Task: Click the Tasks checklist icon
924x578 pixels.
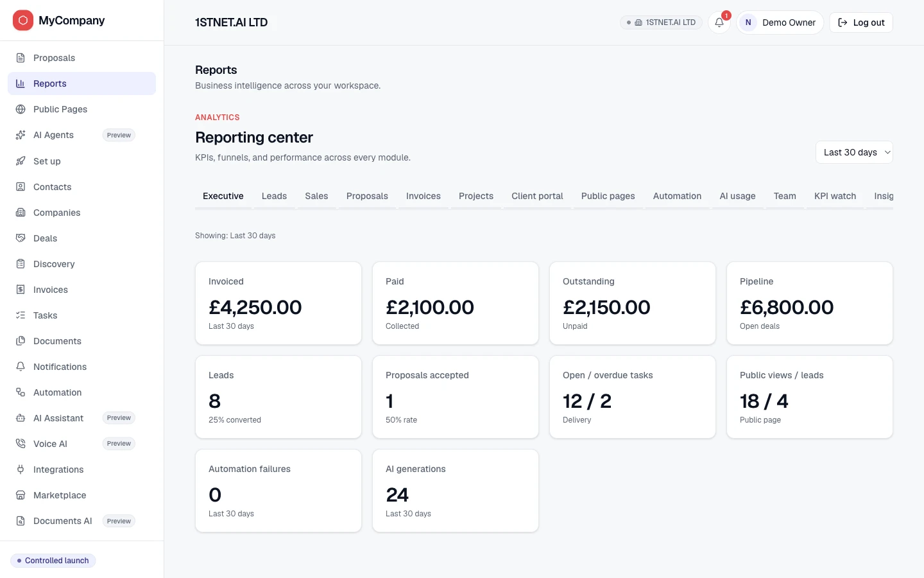Action: 21,315
